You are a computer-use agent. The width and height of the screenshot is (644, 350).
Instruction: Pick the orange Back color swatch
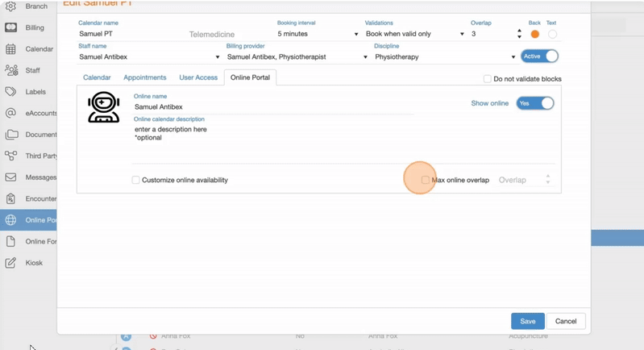tap(534, 35)
